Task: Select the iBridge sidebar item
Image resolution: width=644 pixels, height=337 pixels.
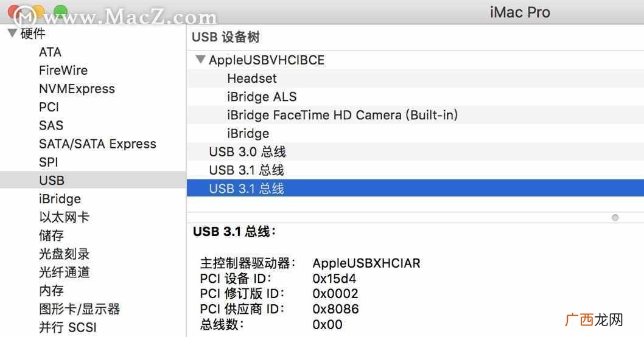Action: pos(60,199)
